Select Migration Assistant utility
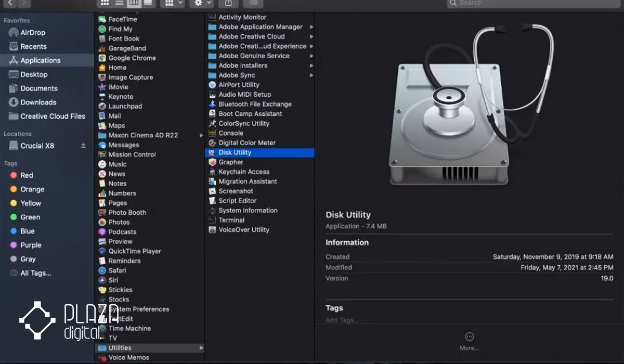624x364 pixels. pyautogui.click(x=248, y=181)
